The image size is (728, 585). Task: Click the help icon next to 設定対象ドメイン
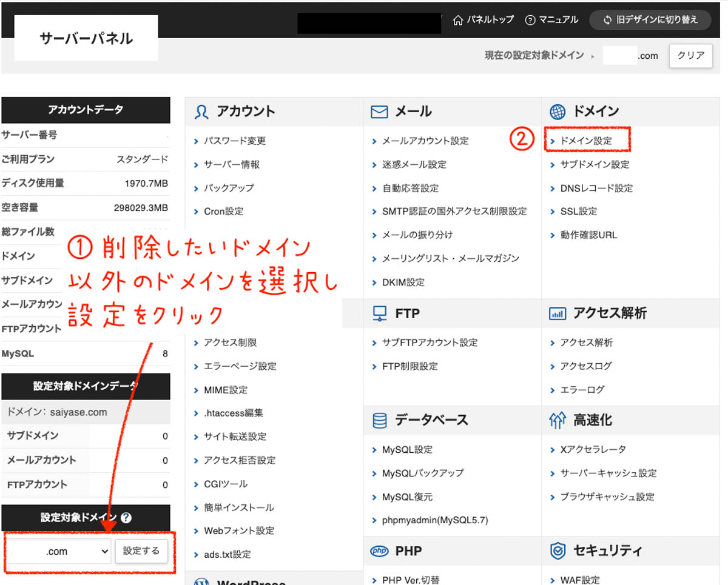[x=126, y=518]
